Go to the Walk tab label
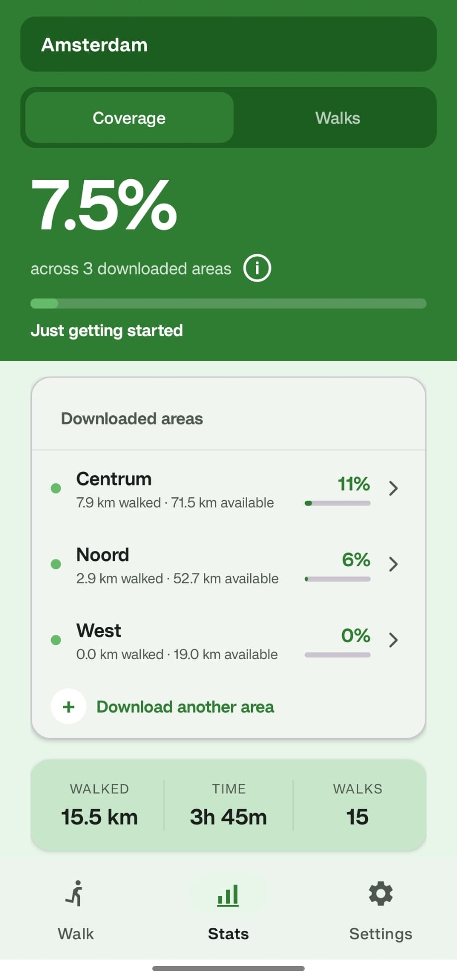Image resolution: width=457 pixels, height=980 pixels. (x=75, y=934)
